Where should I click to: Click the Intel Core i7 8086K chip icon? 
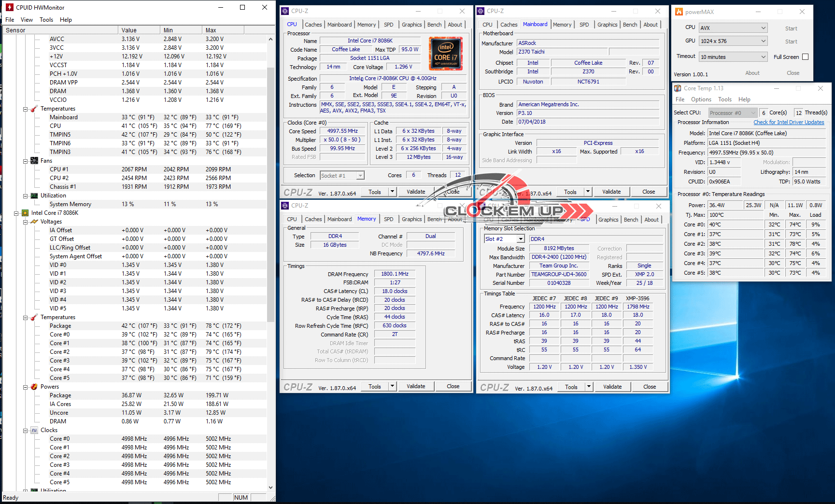pyautogui.click(x=25, y=213)
